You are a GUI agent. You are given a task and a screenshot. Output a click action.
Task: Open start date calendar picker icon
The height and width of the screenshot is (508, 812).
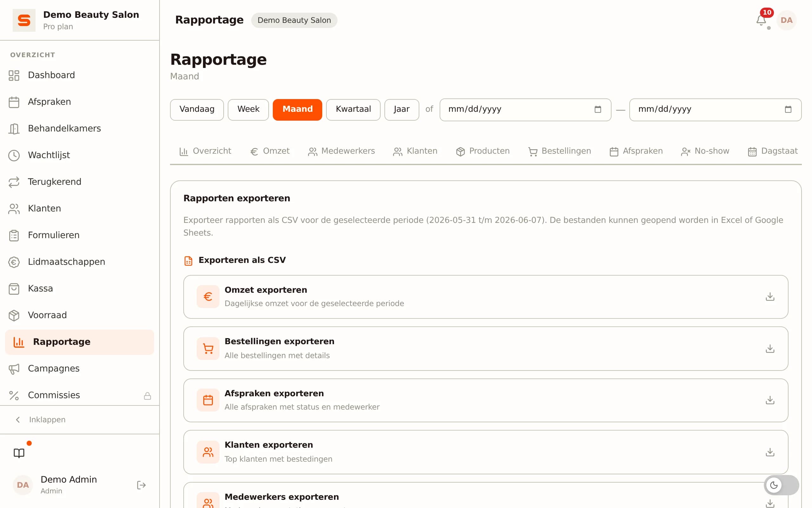coord(598,109)
